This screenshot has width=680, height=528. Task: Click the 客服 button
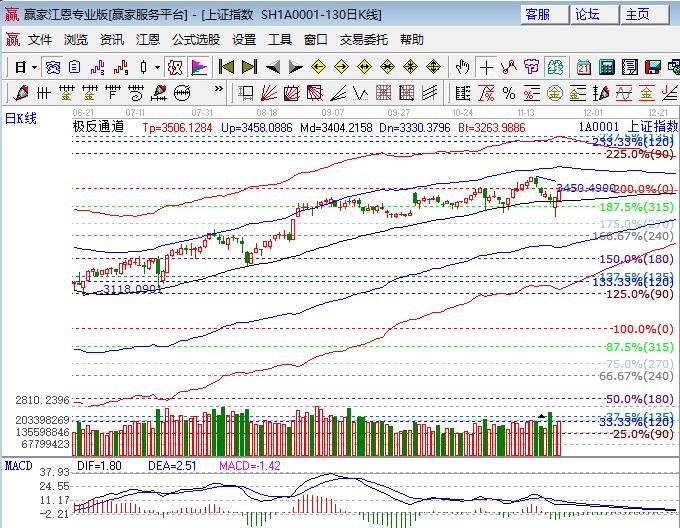click(x=538, y=14)
